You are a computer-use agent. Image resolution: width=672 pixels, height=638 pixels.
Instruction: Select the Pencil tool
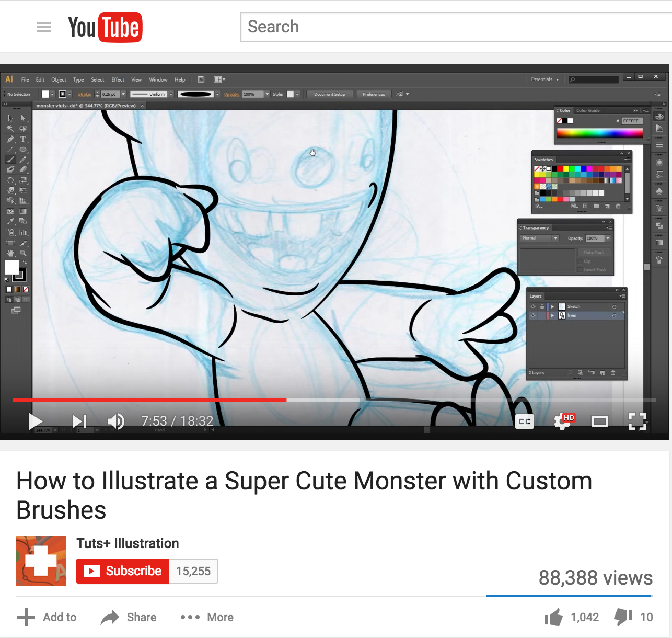tap(23, 160)
